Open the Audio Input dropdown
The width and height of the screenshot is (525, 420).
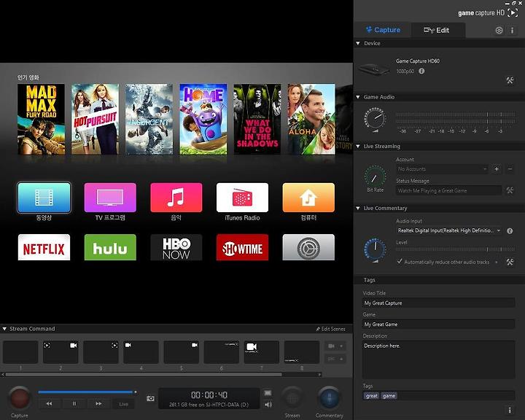[x=449, y=230]
